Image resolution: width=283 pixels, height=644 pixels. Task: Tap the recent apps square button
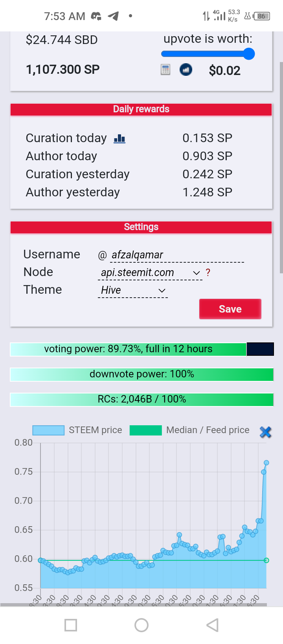[71, 625]
